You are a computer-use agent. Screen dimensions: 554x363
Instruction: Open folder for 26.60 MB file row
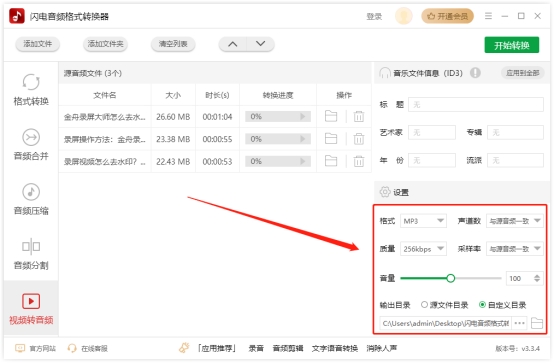click(331, 116)
